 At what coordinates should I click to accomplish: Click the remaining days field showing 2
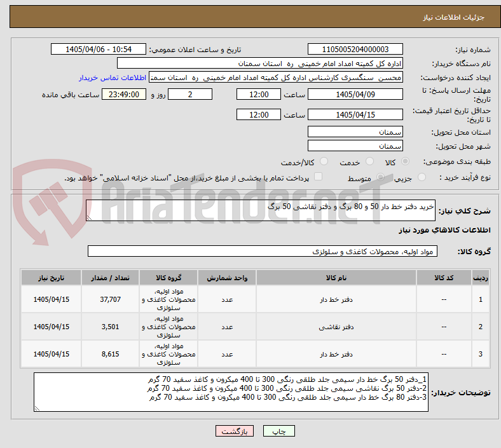[x=190, y=95]
